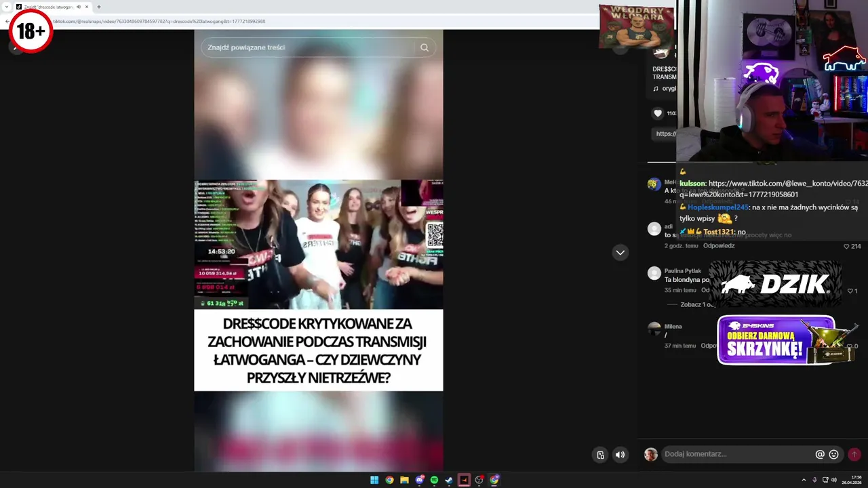This screenshot has height=488, width=868.
Task: Click the video headline 'DRE$$CODE KRYTYKOWANE' caption
Action: click(x=318, y=350)
